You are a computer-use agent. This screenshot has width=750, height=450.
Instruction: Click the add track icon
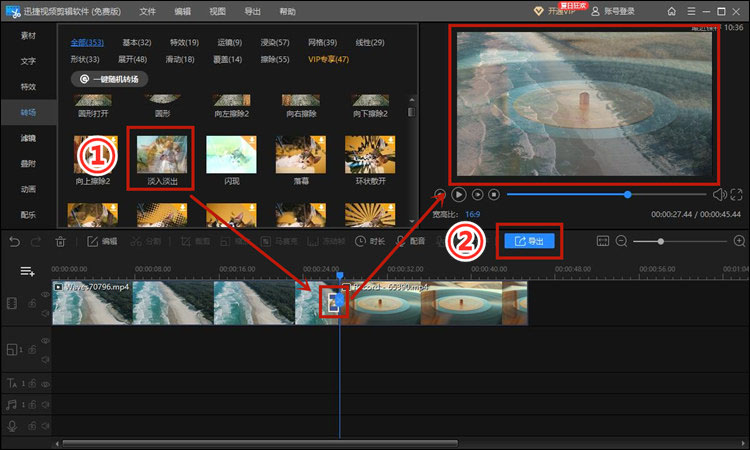tap(27, 272)
